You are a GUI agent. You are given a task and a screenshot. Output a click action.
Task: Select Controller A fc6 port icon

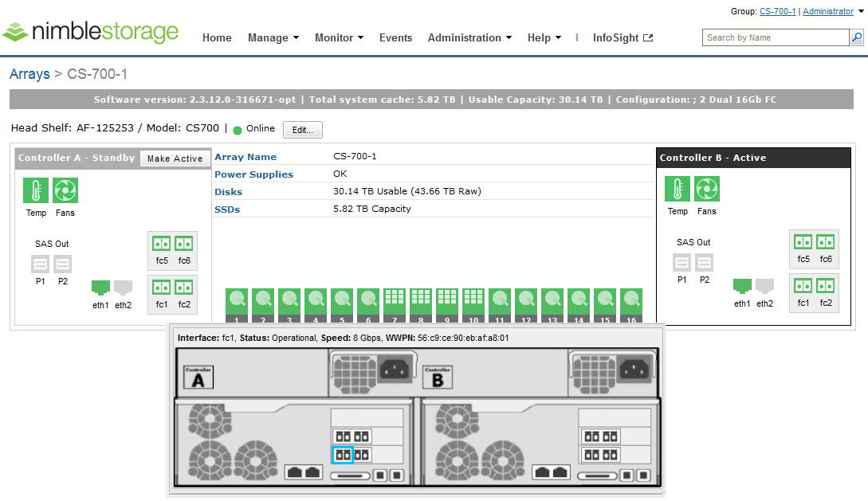[x=184, y=243]
